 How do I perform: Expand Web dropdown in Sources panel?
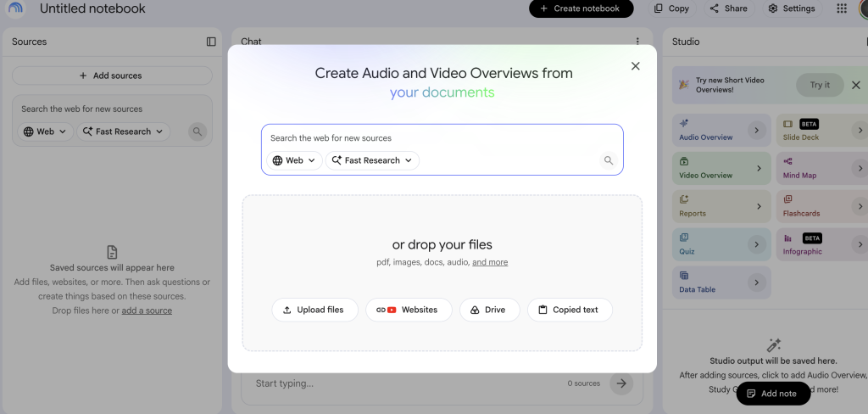click(46, 131)
